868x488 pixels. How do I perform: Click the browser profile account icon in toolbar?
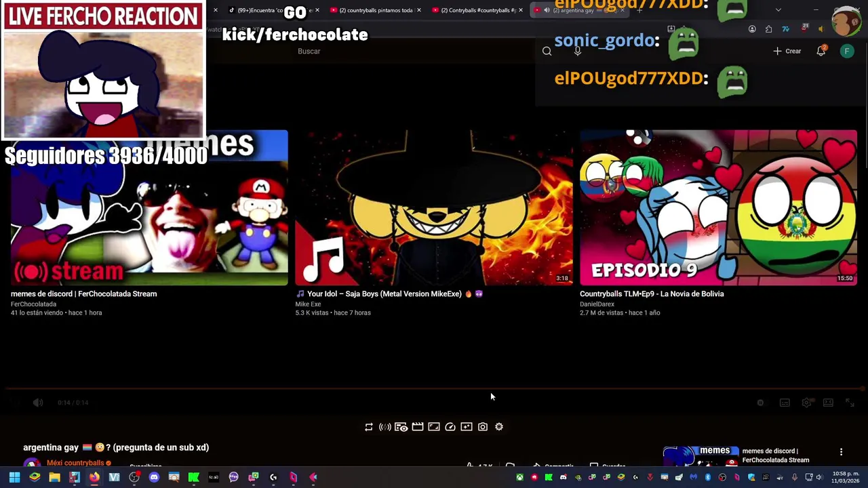[x=752, y=29]
